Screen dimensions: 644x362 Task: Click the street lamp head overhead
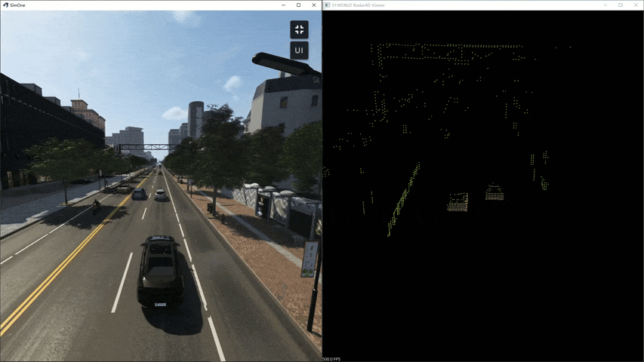tap(281, 63)
